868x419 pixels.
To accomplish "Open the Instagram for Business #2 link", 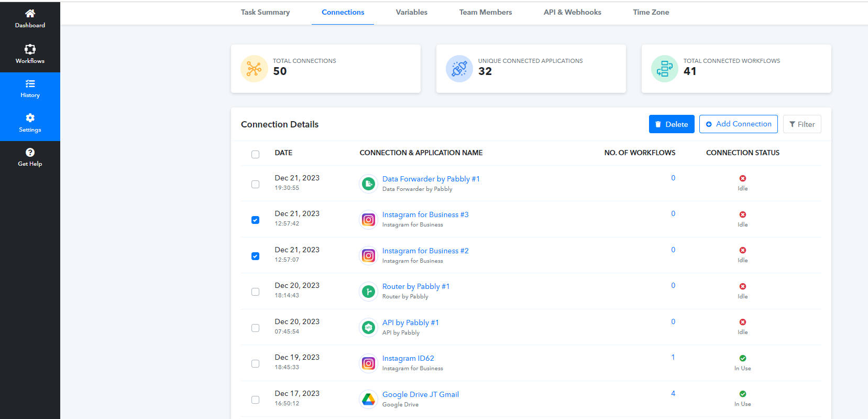I will coord(425,251).
